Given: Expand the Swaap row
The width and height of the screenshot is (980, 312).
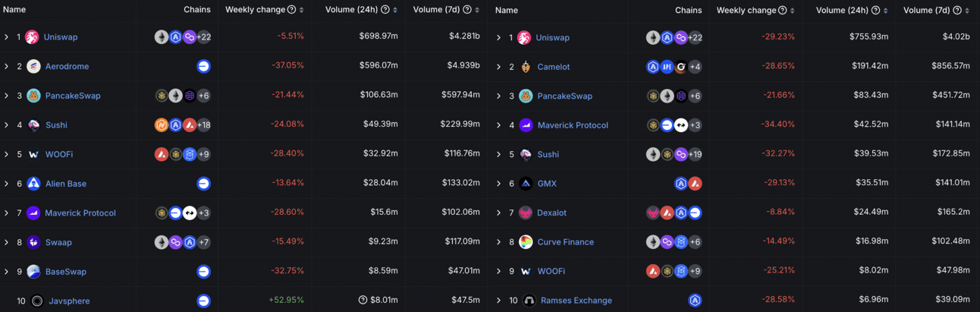Looking at the screenshot, I should (x=7, y=242).
